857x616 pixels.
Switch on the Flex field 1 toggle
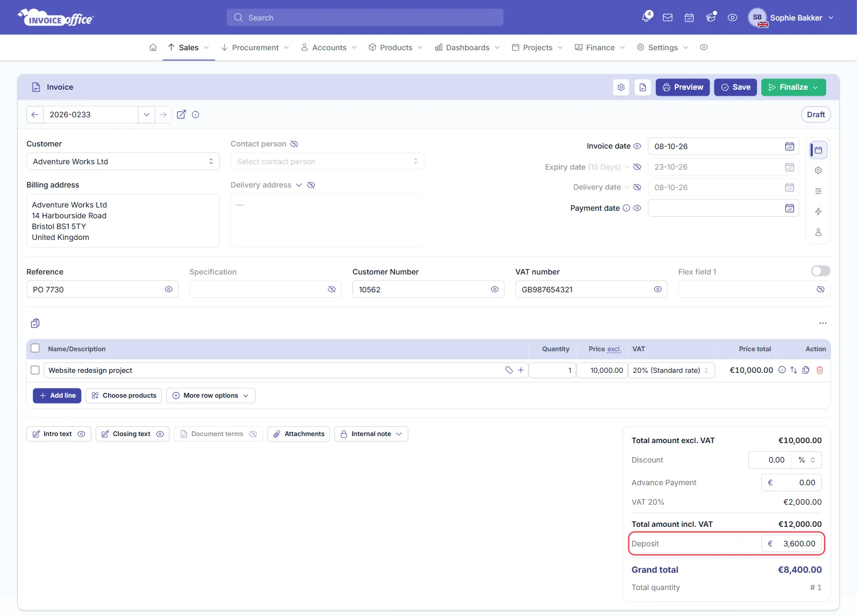pos(821,271)
